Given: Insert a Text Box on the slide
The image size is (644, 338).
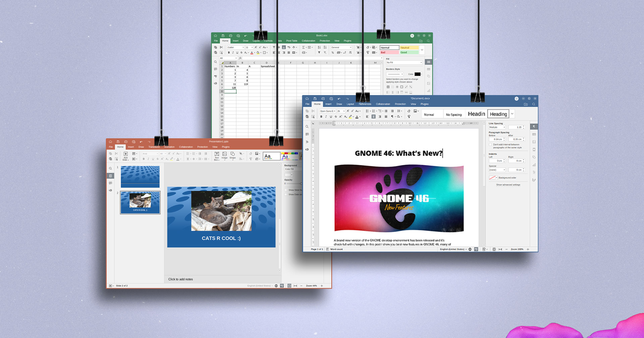Looking at the screenshot, I should pyautogui.click(x=216, y=156).
